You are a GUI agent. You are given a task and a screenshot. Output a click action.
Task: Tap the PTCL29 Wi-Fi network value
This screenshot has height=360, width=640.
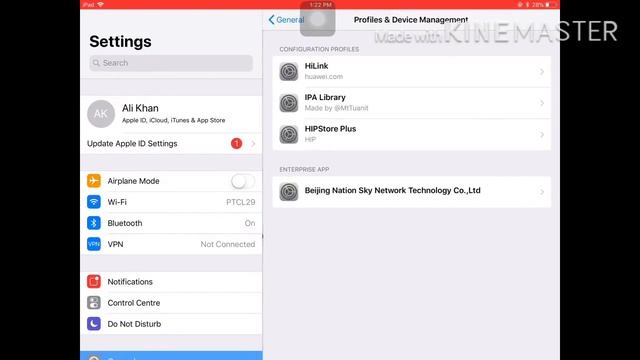(x=241, y=202)
